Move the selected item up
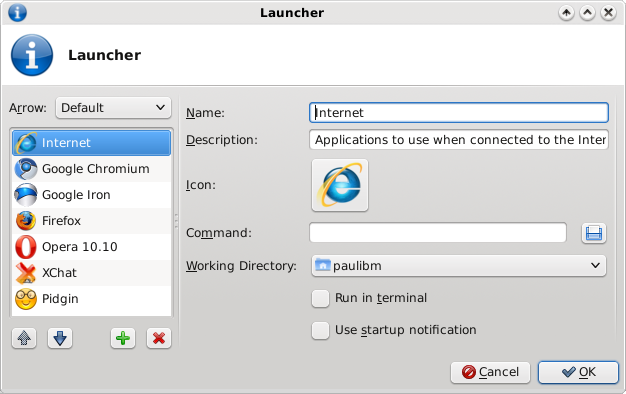Screen dimensions: 626x394 (24, 339)
